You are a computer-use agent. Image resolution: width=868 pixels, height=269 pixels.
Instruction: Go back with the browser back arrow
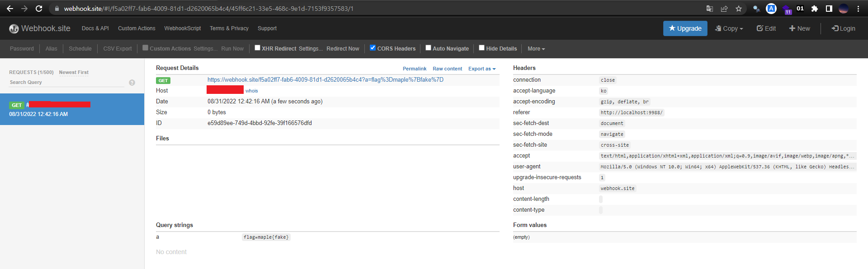[x=10, y=9]
